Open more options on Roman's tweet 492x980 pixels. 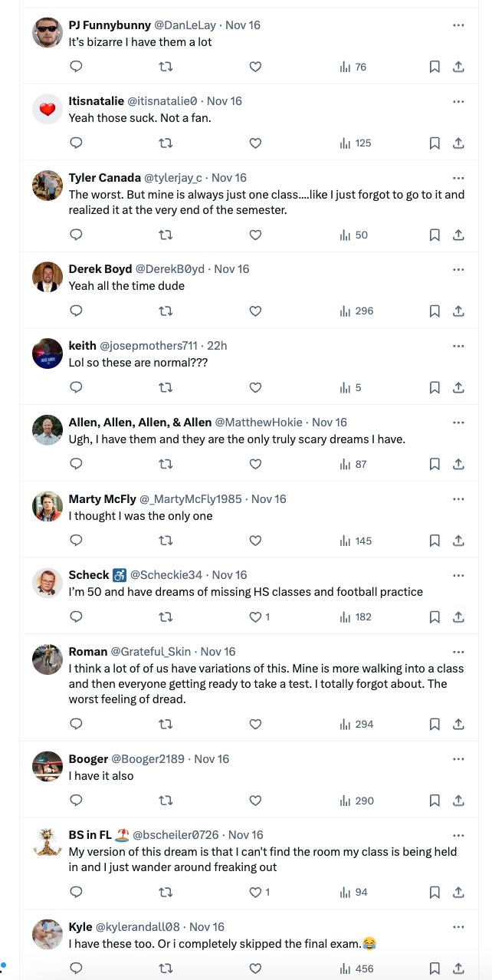458,652
